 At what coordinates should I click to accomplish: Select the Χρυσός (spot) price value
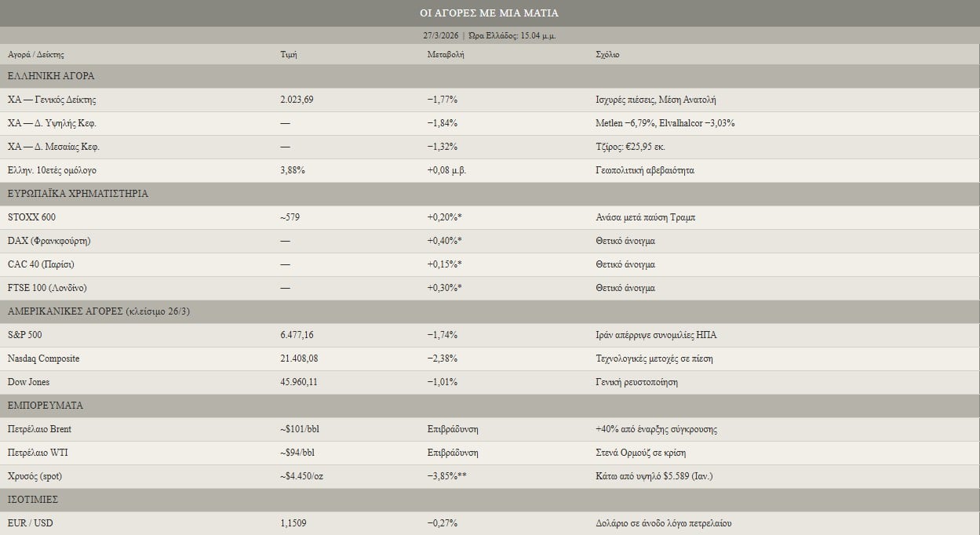[303, 476]
